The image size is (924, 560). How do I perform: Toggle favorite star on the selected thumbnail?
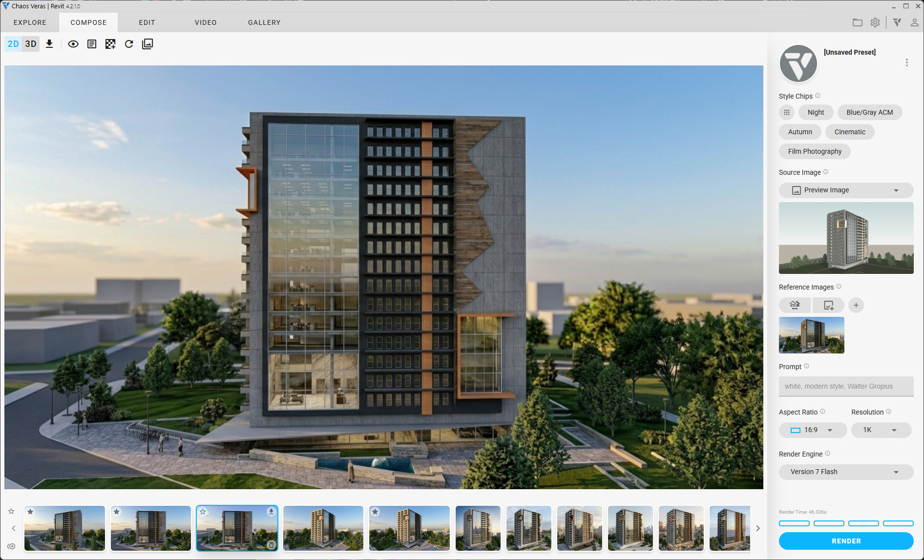203,512
